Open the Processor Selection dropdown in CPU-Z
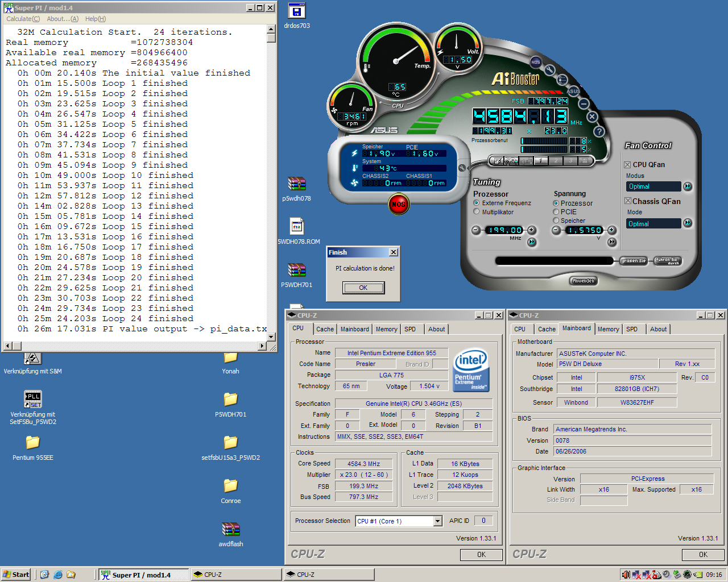This screenshot has width=728, height=582. (x=438, y=521)
